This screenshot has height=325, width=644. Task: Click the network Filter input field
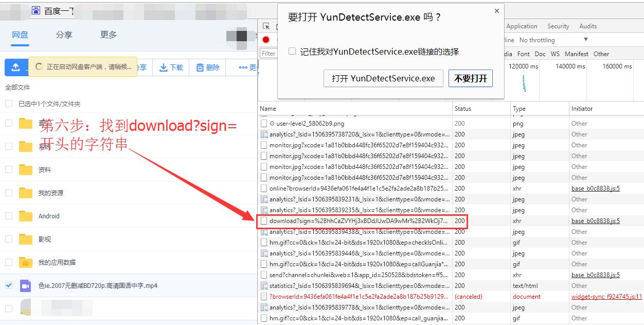click(x=269, y=54)
